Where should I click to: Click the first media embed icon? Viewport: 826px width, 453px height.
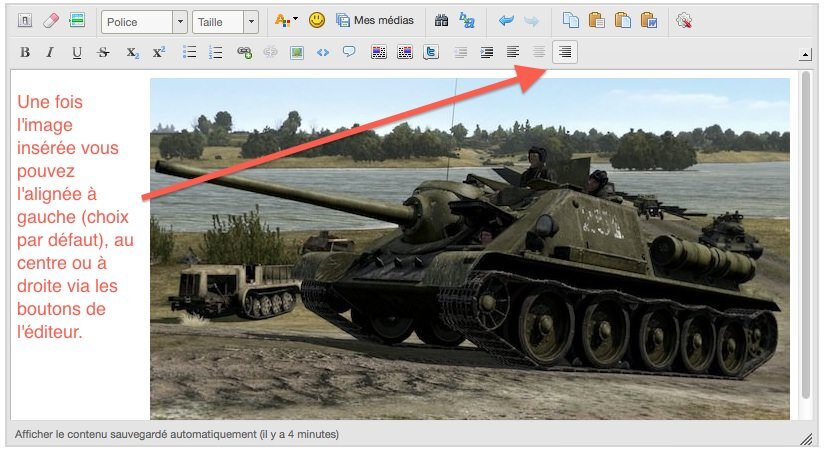pos(379,52)
